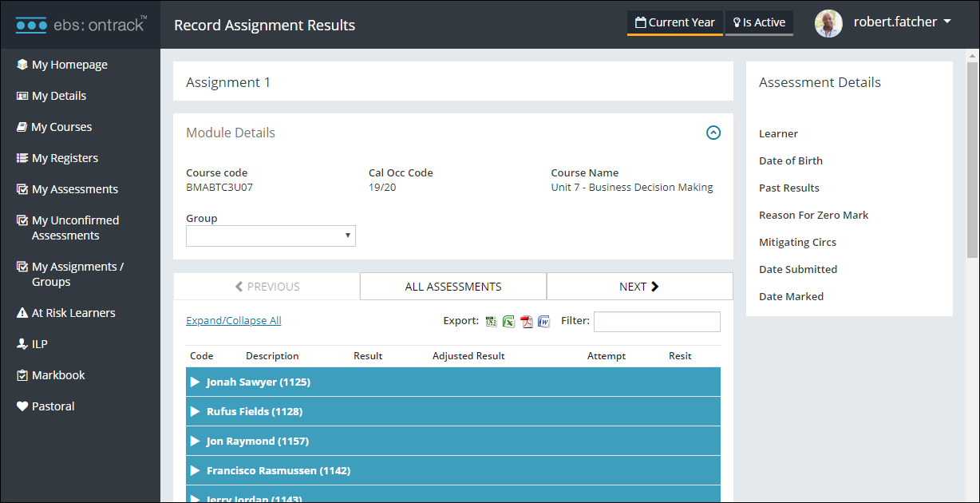Collapse the Module Details panel
The height and width of the screenshot is (503, 980).
coord(713,133)
